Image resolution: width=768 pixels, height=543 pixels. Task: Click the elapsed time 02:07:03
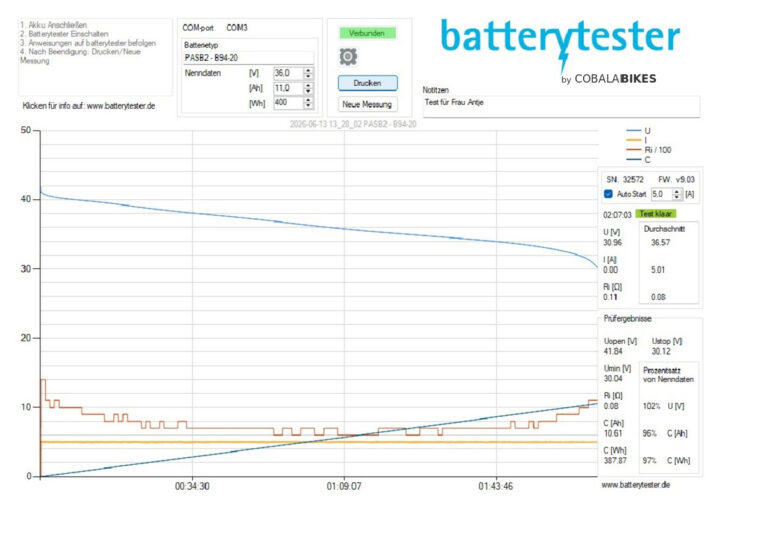click(x=617, y=215)
